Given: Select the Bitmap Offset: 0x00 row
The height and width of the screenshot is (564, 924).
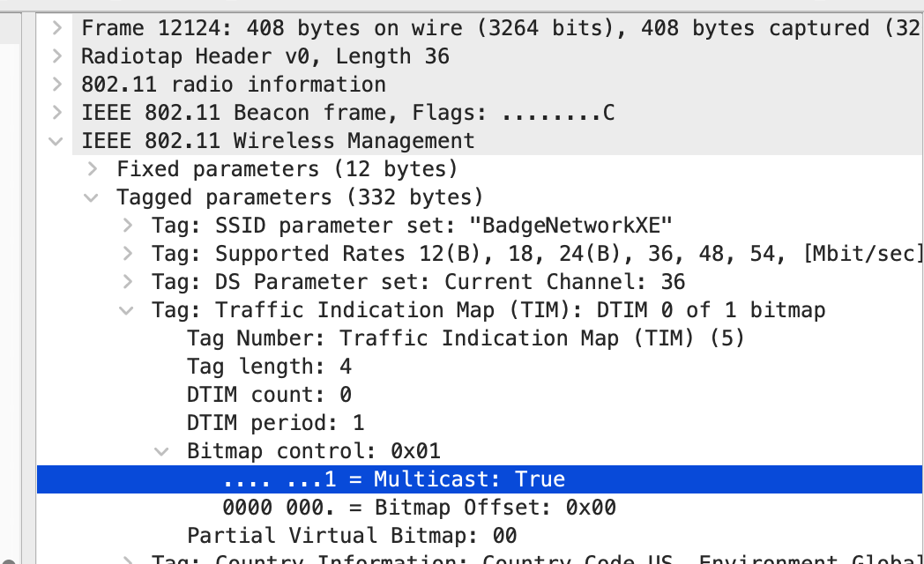Looking at the screenshot, I should pos(419,508).
